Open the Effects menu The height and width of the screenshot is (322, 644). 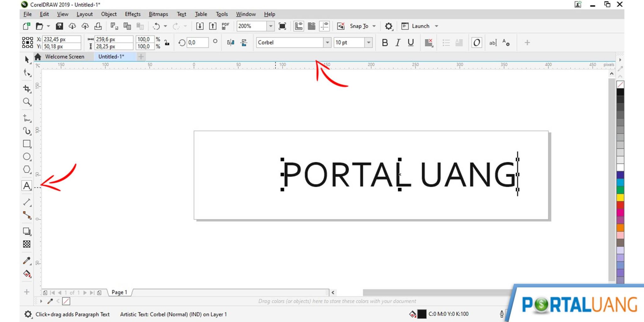coord(133,14)
